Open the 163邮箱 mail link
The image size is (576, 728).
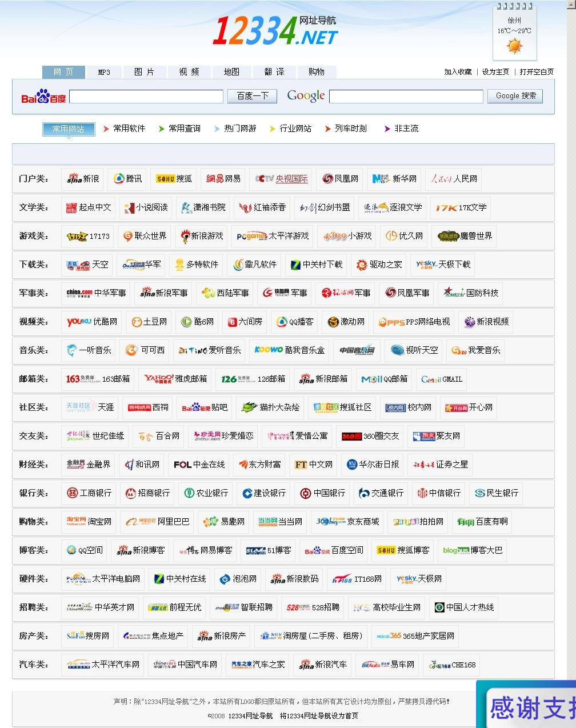tap(98, 379)
